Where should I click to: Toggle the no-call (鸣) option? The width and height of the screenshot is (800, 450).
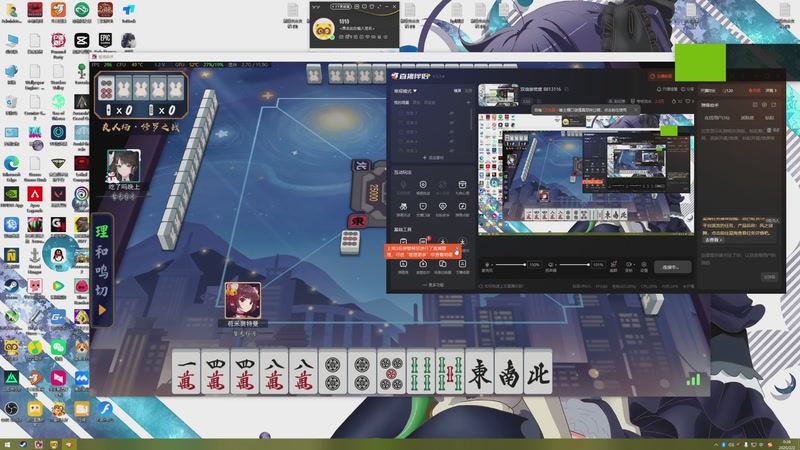(x=102, y=271)
